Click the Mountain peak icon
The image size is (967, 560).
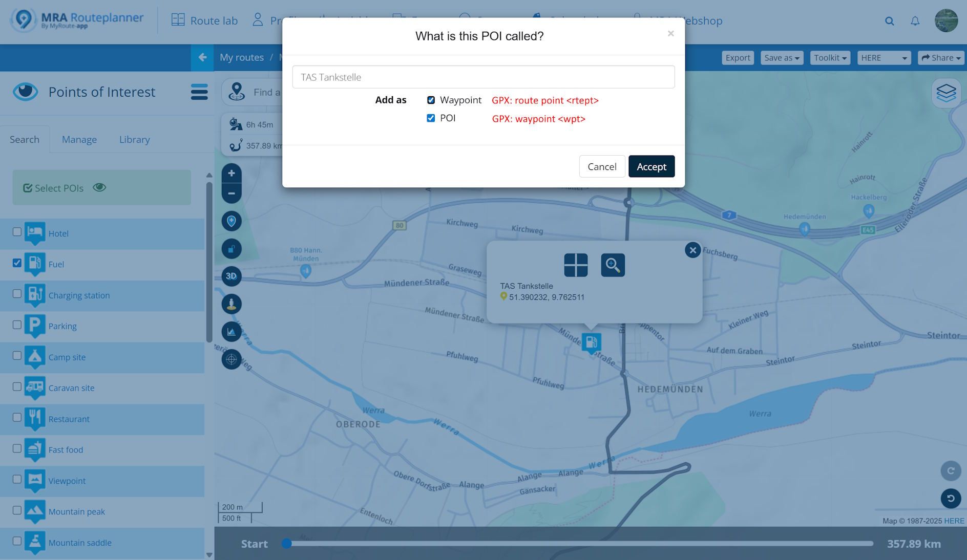pos(35,511)
